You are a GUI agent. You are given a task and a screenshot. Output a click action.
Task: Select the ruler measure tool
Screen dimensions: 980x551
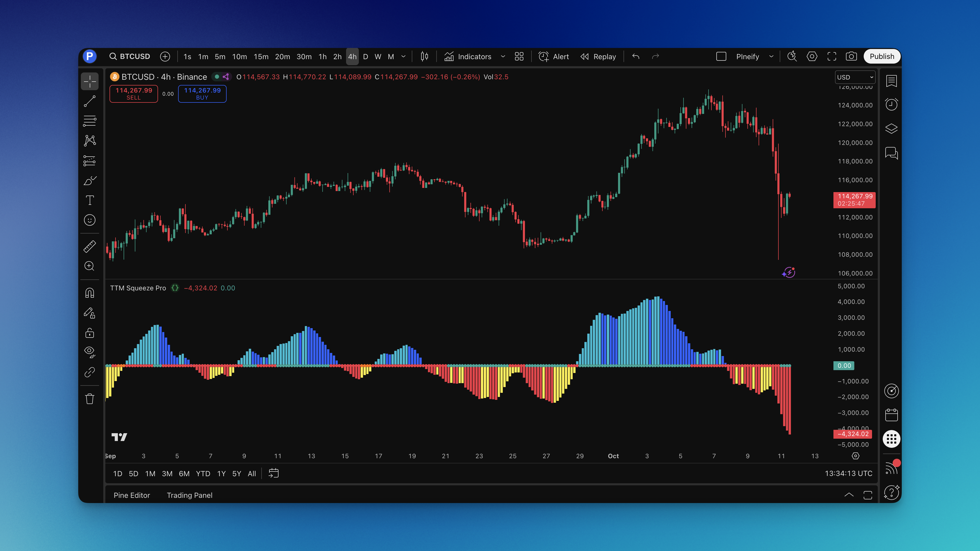[90, 246]
